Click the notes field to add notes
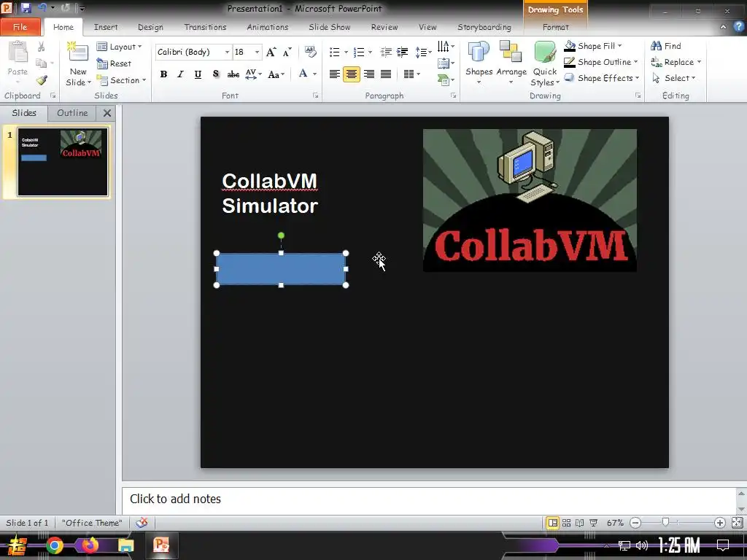This screenshot has width=747, height=560. click(429, 499)
